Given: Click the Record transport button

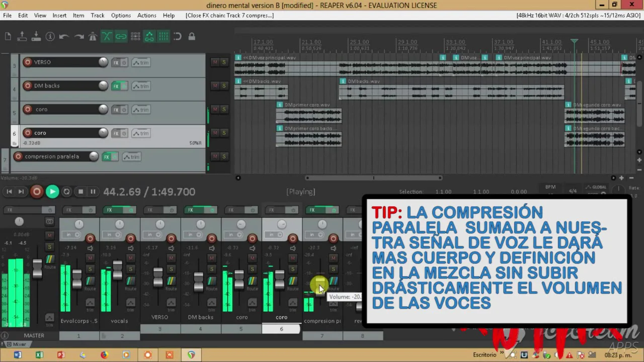Looking at the screenshot, I should pyautogui.click(x=37, y=192).
